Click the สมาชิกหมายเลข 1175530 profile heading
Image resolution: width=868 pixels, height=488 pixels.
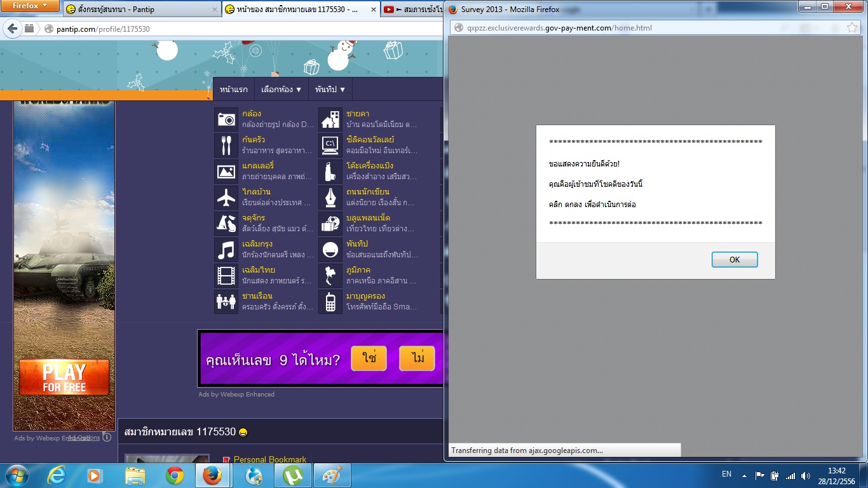[180, 432]
